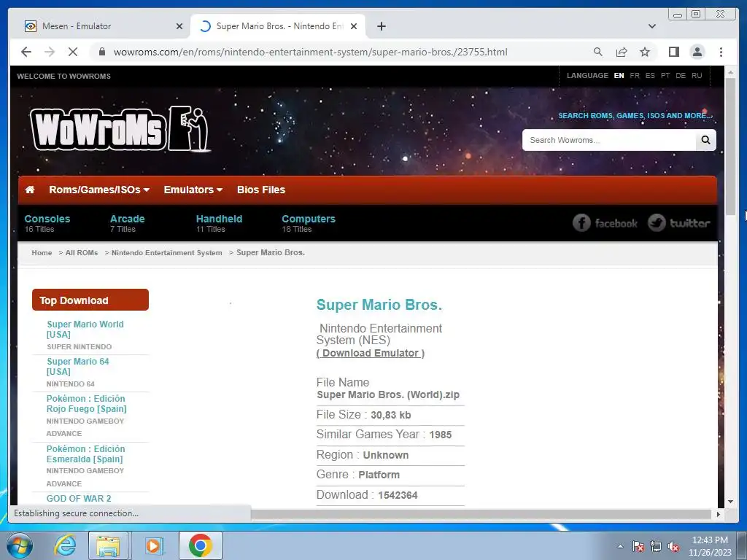Follow the Home breadcrumb link
Viewport: 747px width, 560px height.
pyautogui.click(x=42, y=253)
